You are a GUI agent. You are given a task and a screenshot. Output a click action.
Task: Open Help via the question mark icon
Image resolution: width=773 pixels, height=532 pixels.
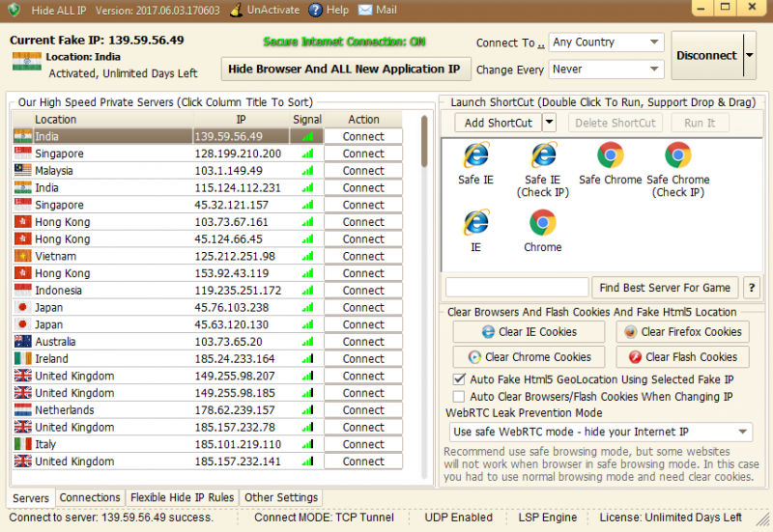point(316,10)
